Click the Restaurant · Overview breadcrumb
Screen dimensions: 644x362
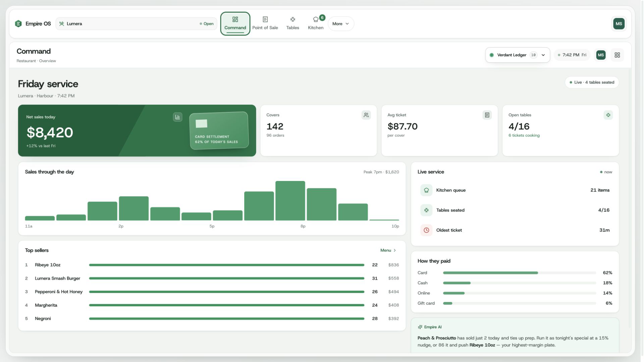click(x=36, y=61)
